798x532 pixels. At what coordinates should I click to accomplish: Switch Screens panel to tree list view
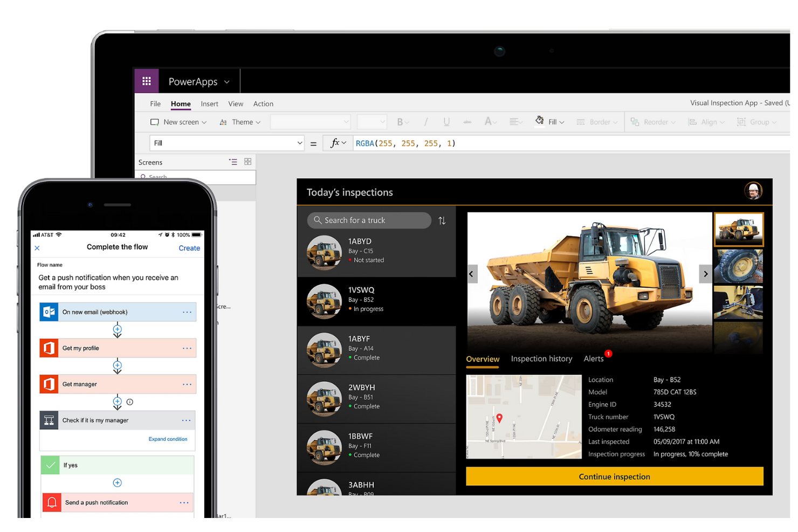[233, 162]
